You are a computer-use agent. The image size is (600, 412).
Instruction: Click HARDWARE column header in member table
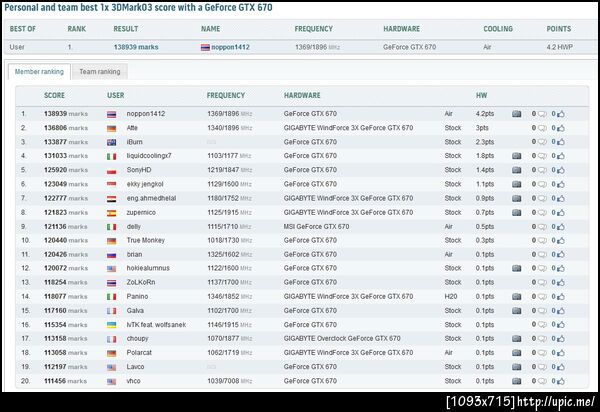(302, 95)
